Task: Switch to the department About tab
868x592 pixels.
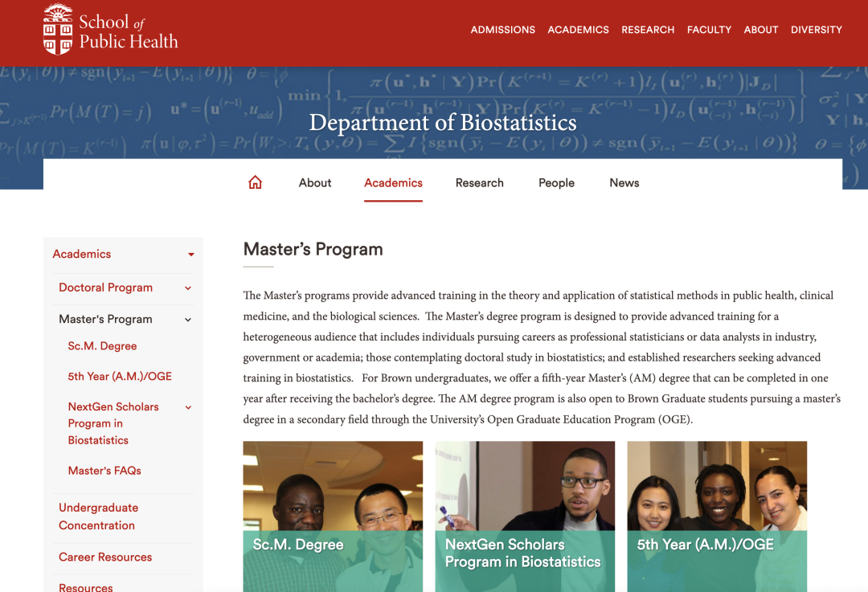Action: click(x=315, y=182)
